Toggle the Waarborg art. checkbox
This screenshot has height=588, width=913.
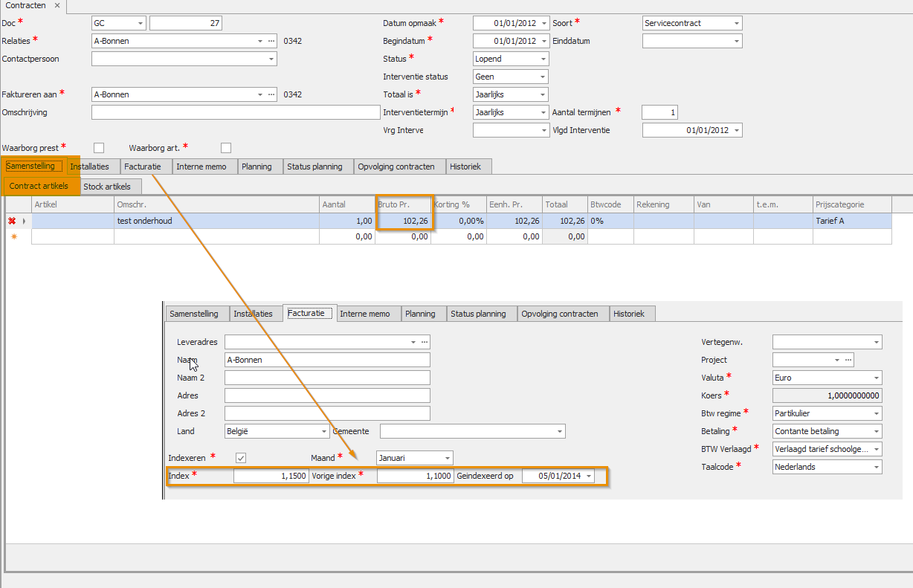click(226, 148)
